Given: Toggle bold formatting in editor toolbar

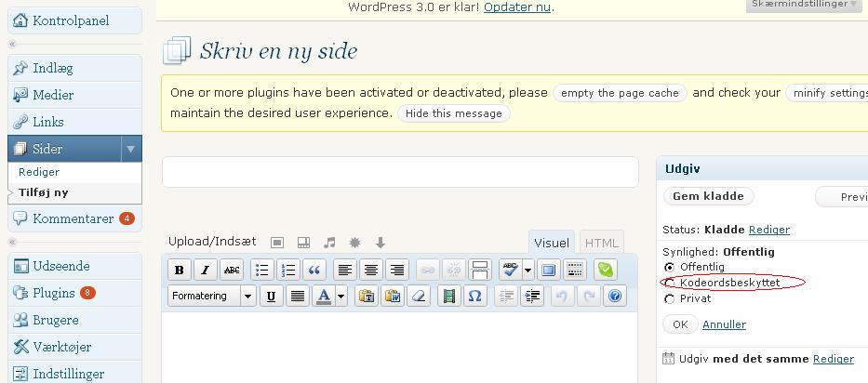Looking at the screenshot, I should (x=179, y=270).
